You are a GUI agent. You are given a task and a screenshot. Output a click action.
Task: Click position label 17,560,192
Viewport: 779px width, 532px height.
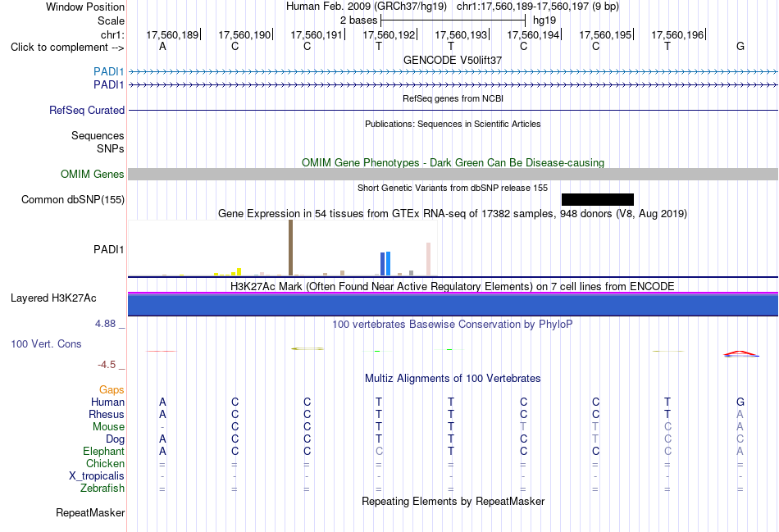[x=389, y=34]
